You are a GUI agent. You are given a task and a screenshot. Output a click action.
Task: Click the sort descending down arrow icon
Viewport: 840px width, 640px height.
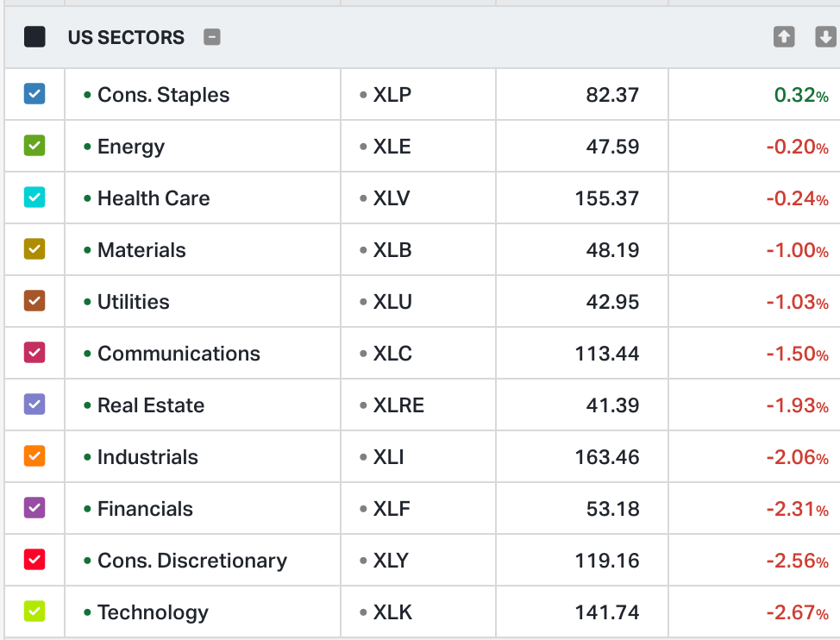click(x=825, y=37)
